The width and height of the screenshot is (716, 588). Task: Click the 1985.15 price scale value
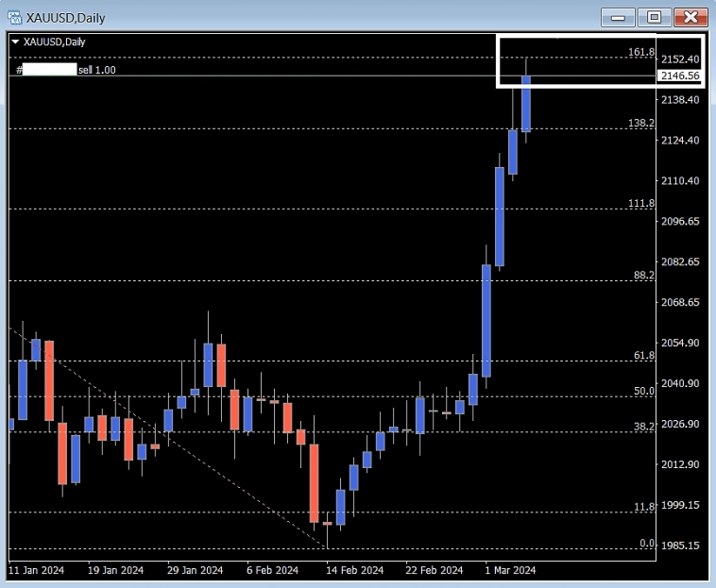[680, 546]
